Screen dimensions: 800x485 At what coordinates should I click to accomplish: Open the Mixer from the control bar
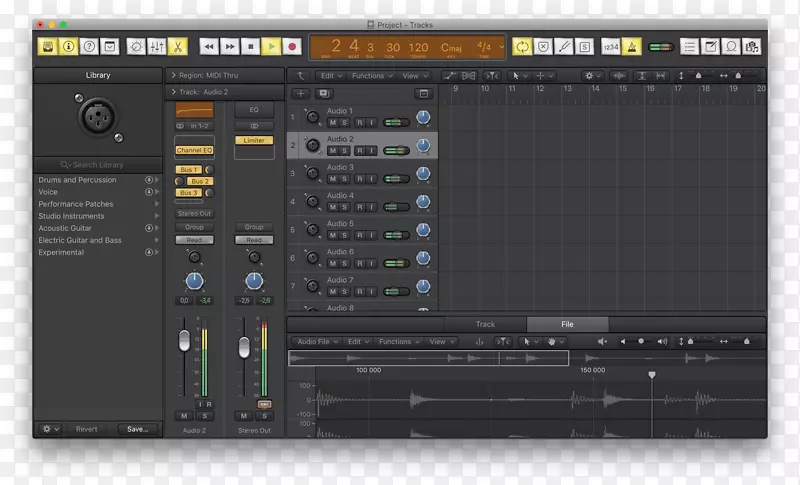156,46
